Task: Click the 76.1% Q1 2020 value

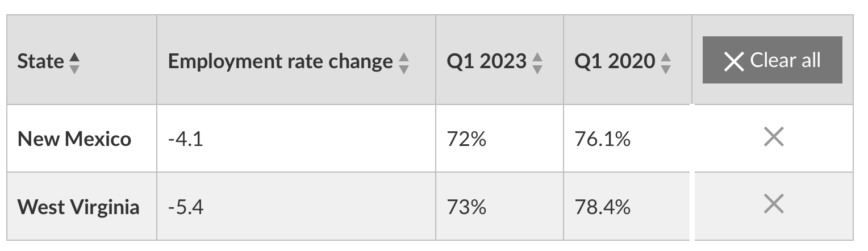Action: pos(602,139)
